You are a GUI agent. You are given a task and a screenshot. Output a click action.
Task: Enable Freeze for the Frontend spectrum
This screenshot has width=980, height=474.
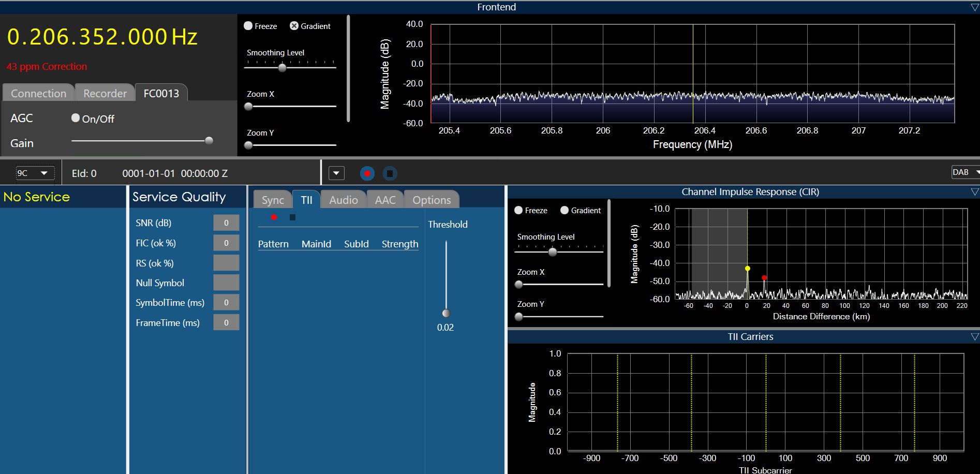pyautogui.click(x=248, y=26)
